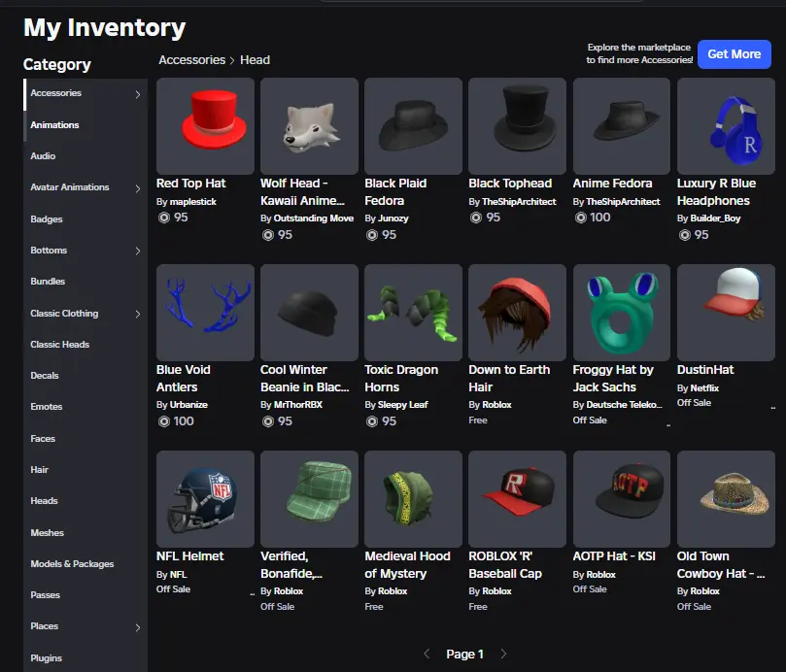Click the Old Town Cowboy Hat image
Viewport: 786px width, 672px height.
click(x=726, y=499)
